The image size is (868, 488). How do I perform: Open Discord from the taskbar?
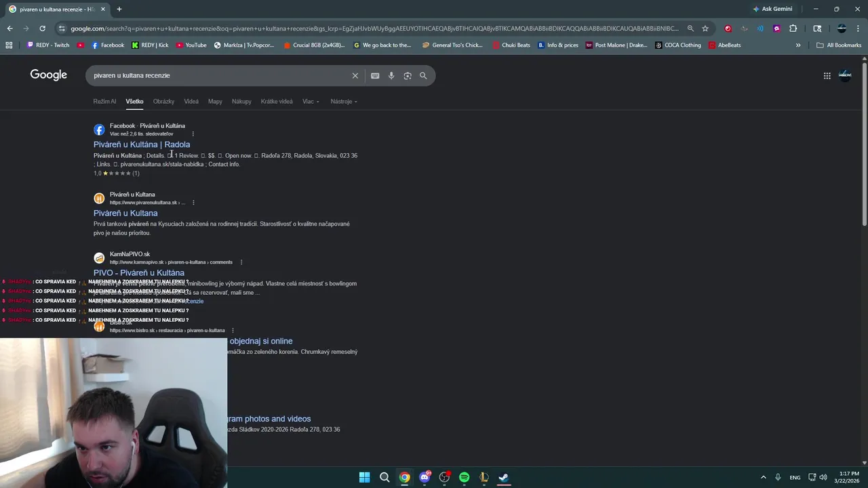[425, 477]
